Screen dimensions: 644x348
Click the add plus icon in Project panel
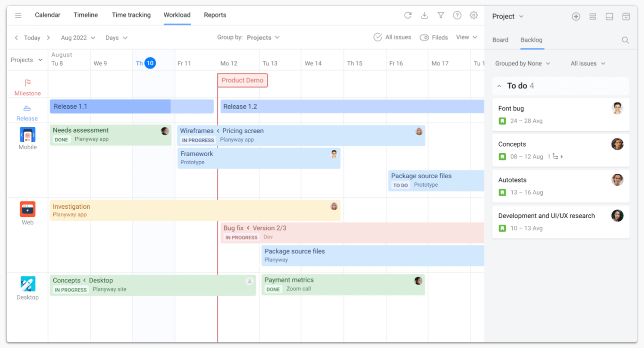click(x=576, y=16)
